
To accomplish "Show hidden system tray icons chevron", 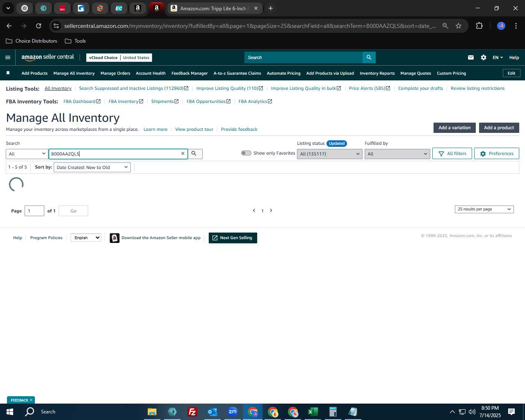I will (452, 412).
